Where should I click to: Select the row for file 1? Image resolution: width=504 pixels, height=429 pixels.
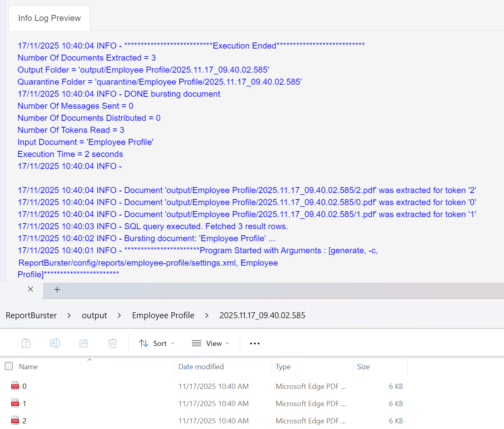click(x=80, y=403)
